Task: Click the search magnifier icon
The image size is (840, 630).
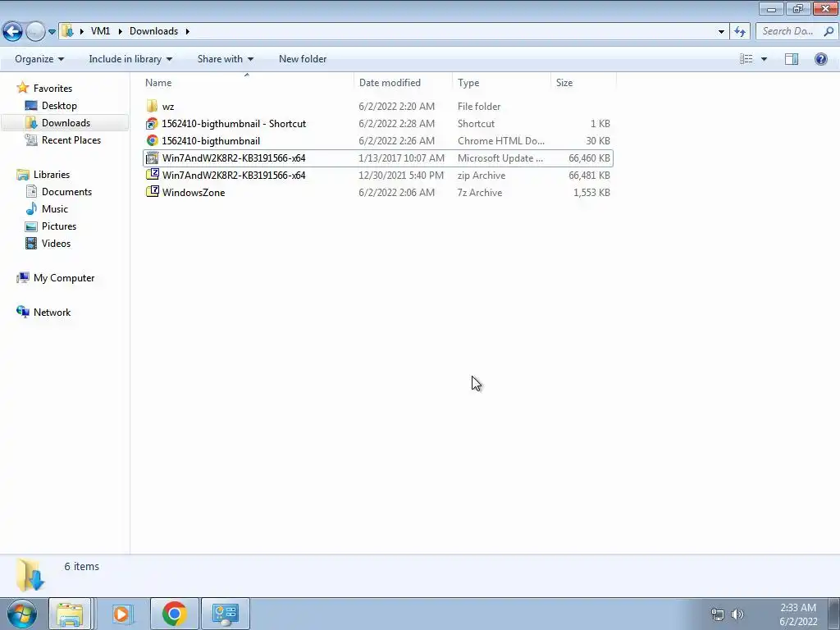Action: click(829, 31)
